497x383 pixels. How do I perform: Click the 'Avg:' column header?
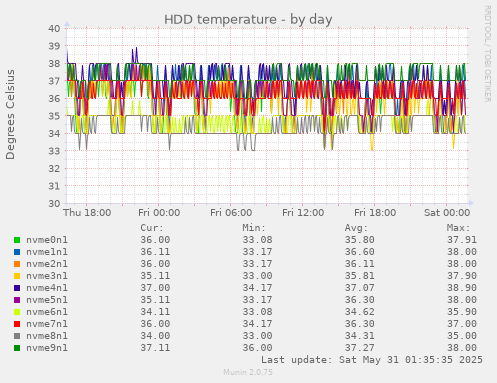coord(356,228)
